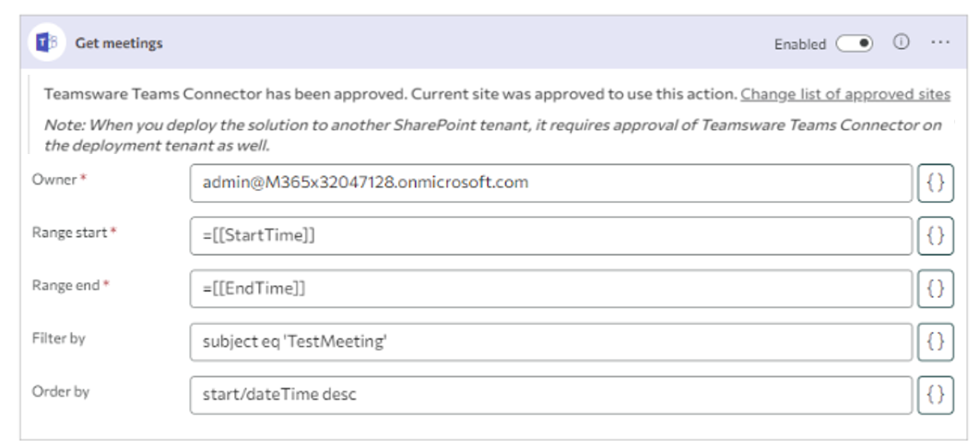Select the Range end field with EndTime

[551, 289]
